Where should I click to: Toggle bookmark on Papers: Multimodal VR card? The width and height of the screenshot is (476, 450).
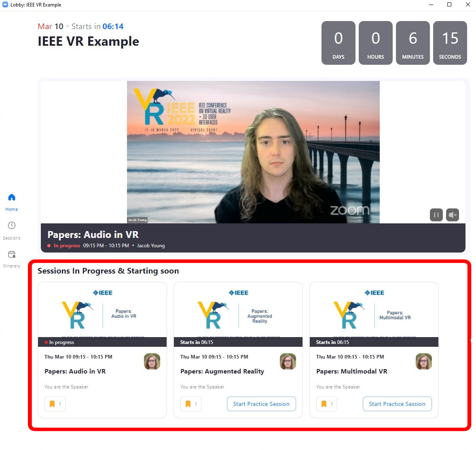[327, 404]
